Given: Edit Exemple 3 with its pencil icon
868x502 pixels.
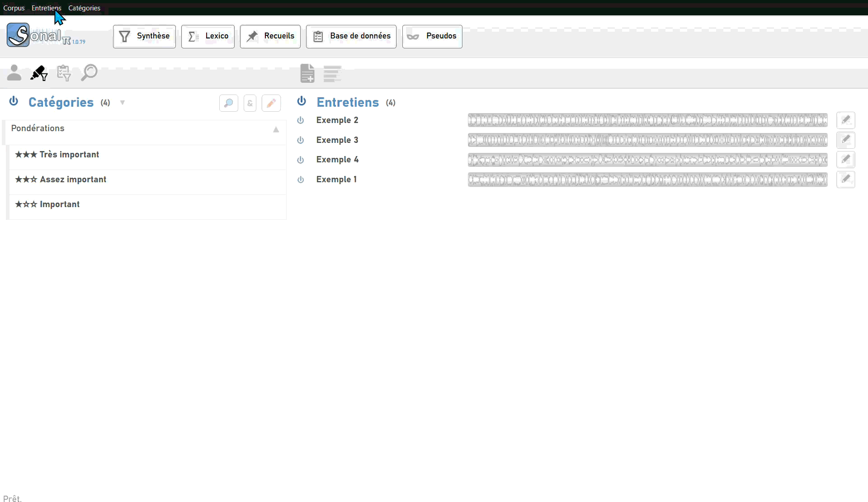Looking at the screenshot, I should (x=846, y=140).
